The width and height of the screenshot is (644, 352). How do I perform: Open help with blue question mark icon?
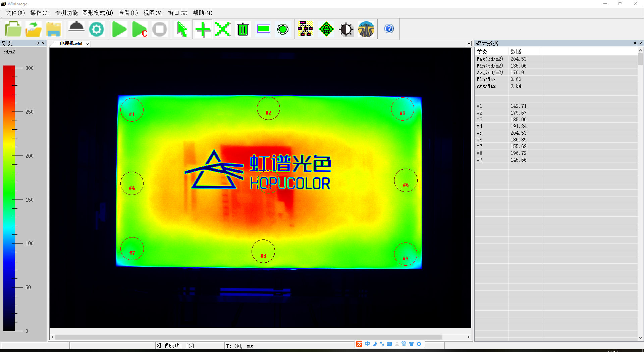point(389,29)
